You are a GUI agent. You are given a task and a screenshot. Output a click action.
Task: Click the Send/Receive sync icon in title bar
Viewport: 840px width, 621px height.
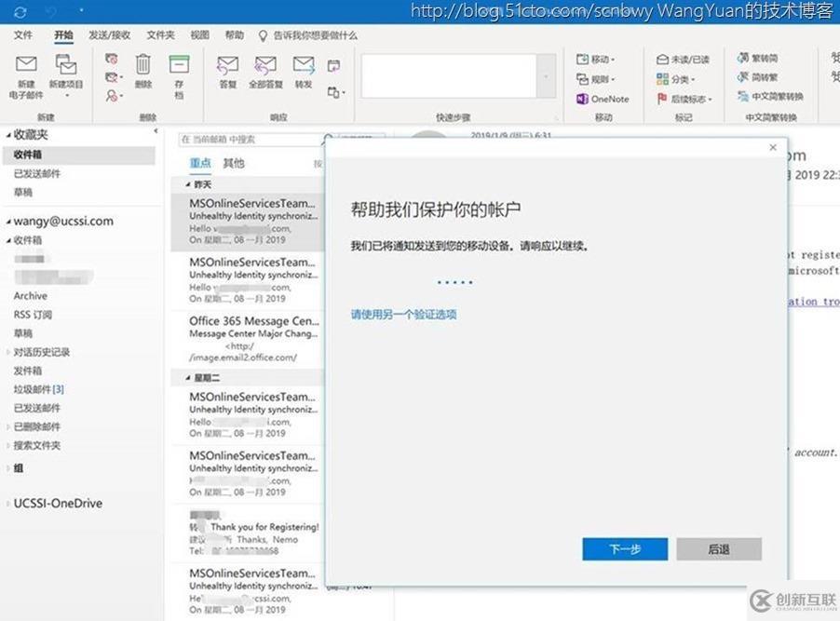pos(20,11)
